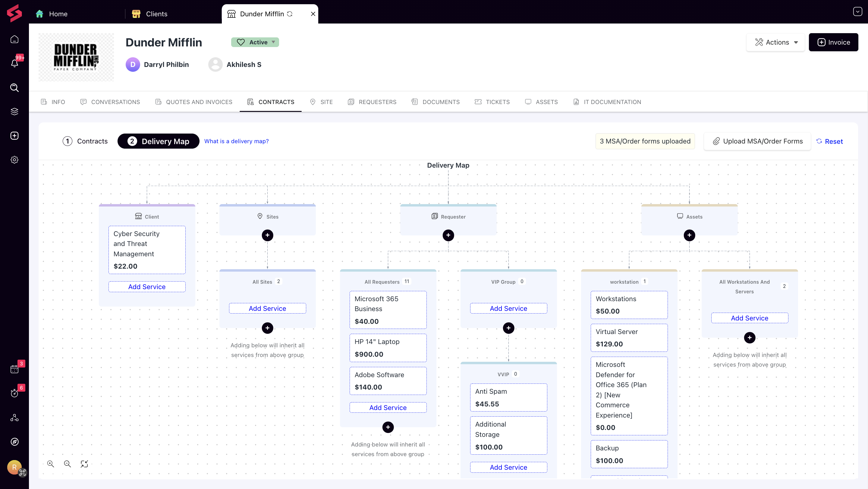Open the IT DOCUMENTATION tab

(607, 102)
